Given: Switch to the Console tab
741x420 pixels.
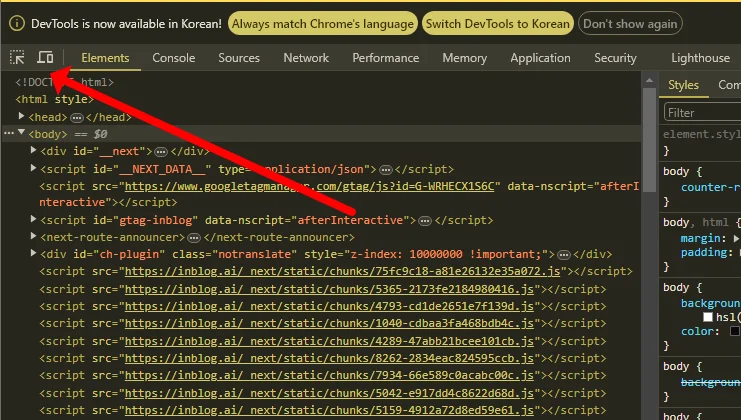Looking at the screenshot, I should [x=174, y=58].
